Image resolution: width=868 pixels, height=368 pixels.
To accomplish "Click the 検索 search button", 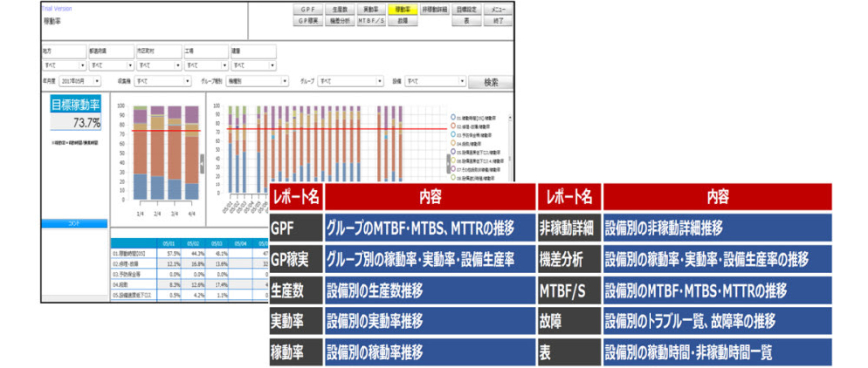I will pos(491,81).
